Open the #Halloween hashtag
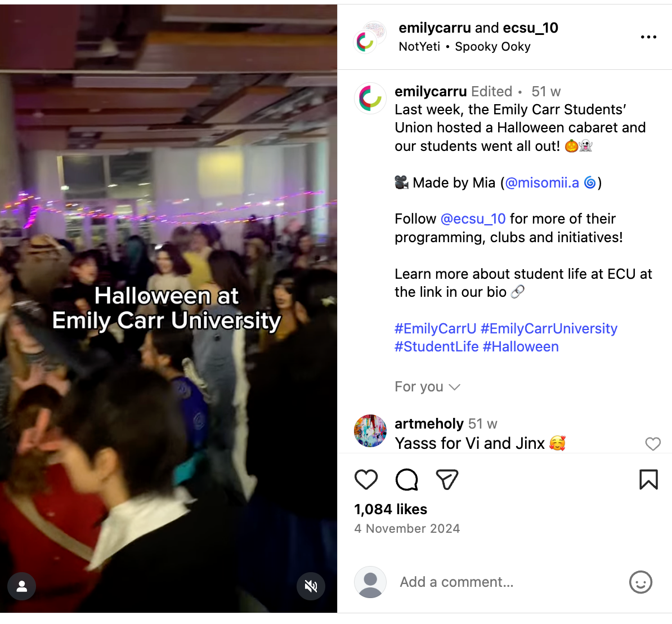The image size is (672, 624). (x=520, y=346)
